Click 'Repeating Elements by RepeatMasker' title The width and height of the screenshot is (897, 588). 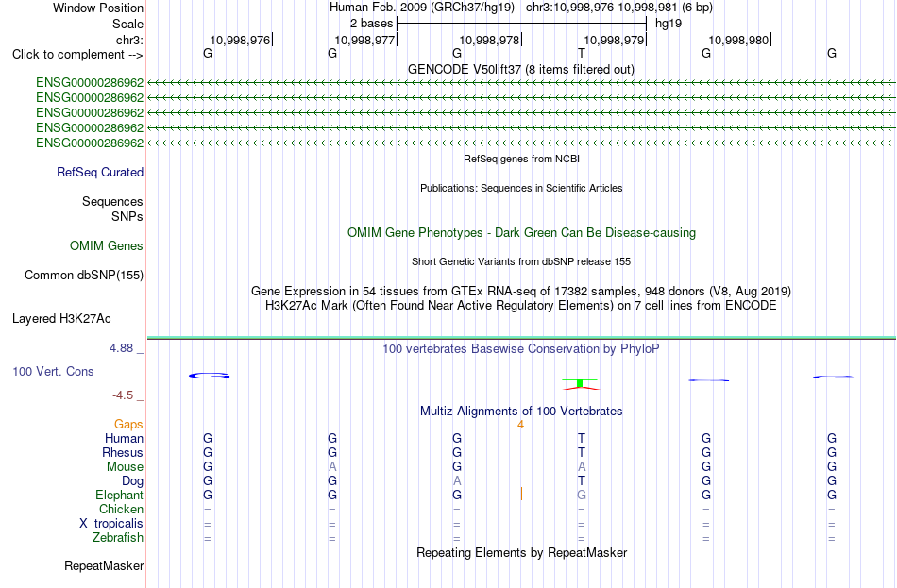pos(521,552)
